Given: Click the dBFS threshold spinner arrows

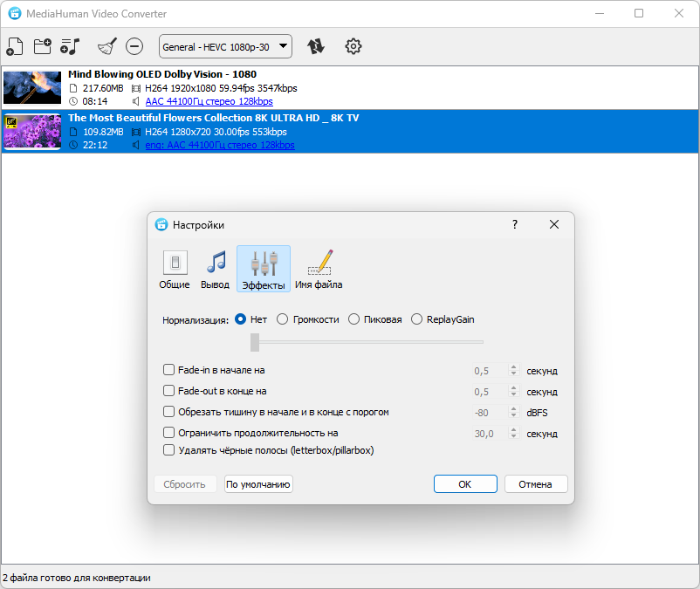Looking at the screenshot, I should pyautogui.click(x=514, y=412).
